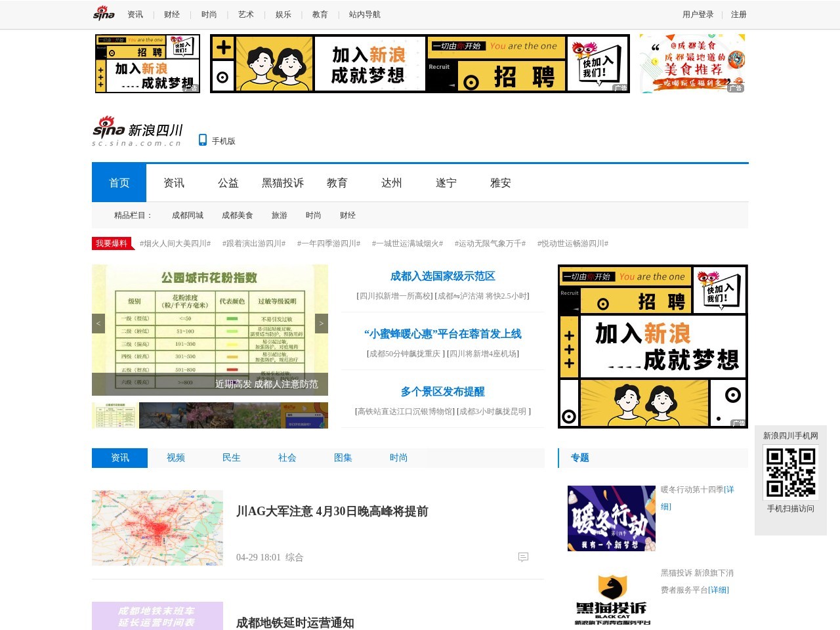Open article 成都地铁延时运营通知
The height and width of the screenshot is (630, 840).
point(295,623)
